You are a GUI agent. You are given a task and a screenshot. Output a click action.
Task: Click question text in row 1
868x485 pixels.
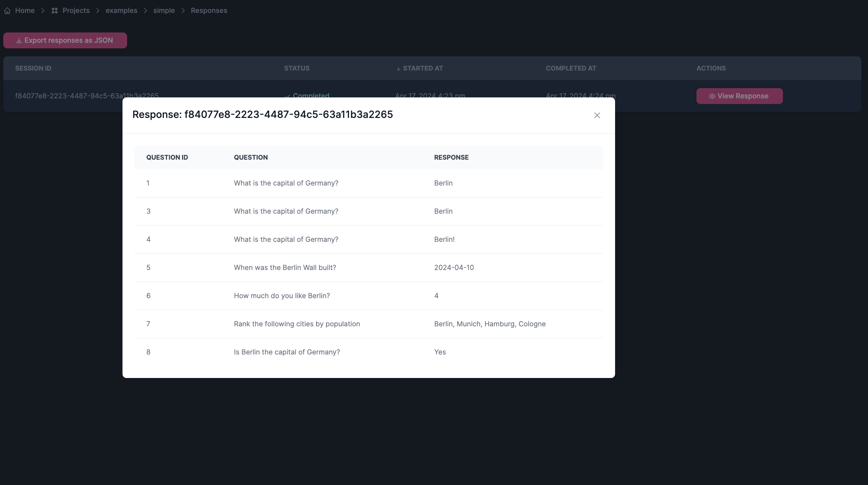286,183
